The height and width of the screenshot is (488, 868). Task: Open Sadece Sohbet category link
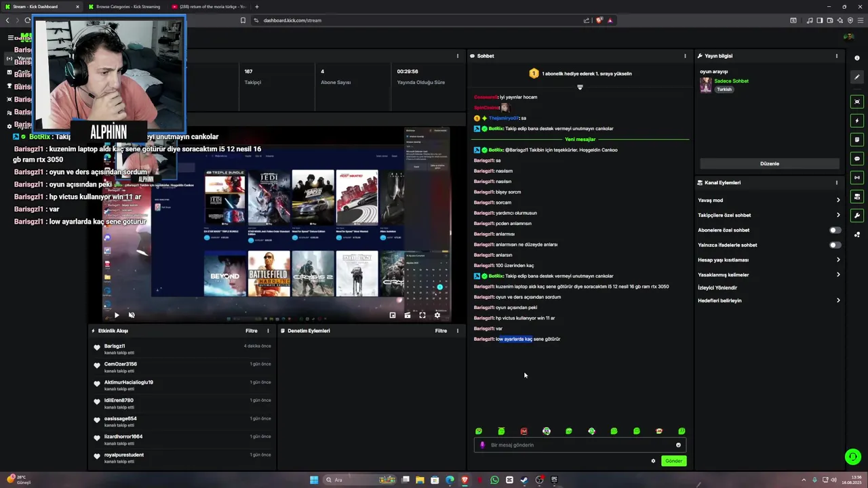click(x=731, y=81)
